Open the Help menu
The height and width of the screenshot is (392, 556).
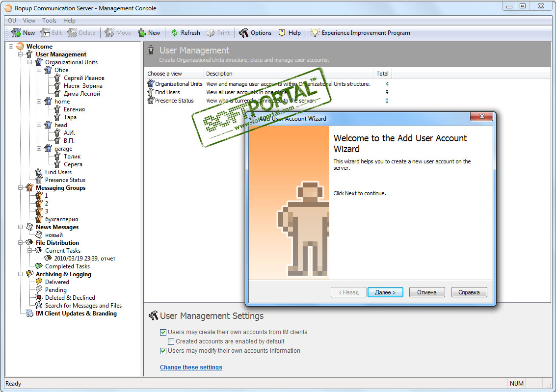pos(69,21)
